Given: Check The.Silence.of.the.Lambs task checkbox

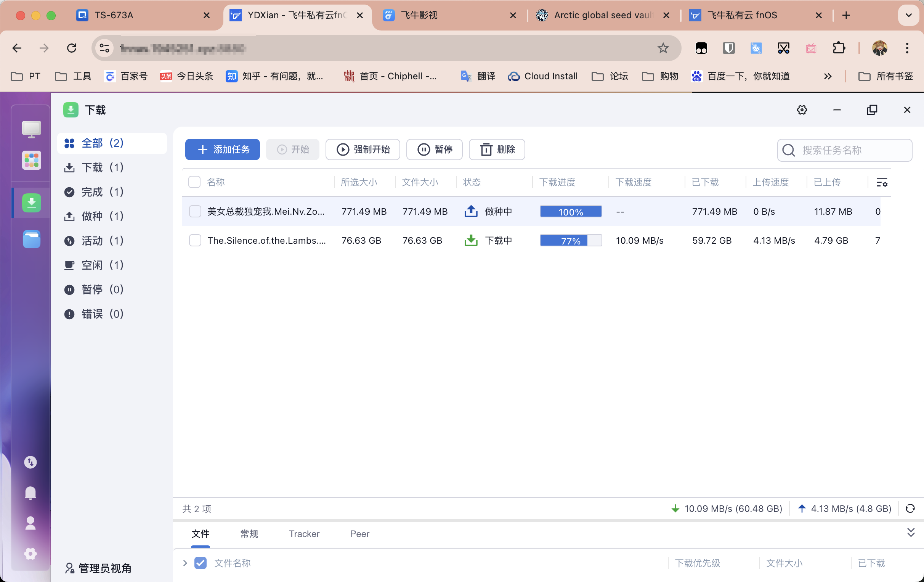Looking at the screenshot, I should tap(195, 240).
